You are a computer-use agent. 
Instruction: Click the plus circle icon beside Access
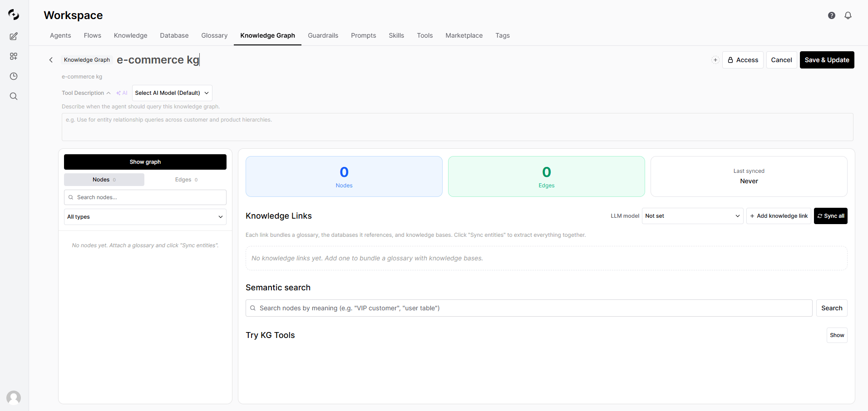point(715,60)
